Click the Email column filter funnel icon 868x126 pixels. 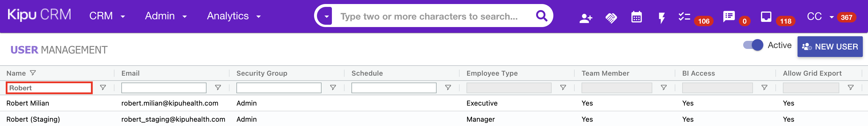tap(218, 87)
